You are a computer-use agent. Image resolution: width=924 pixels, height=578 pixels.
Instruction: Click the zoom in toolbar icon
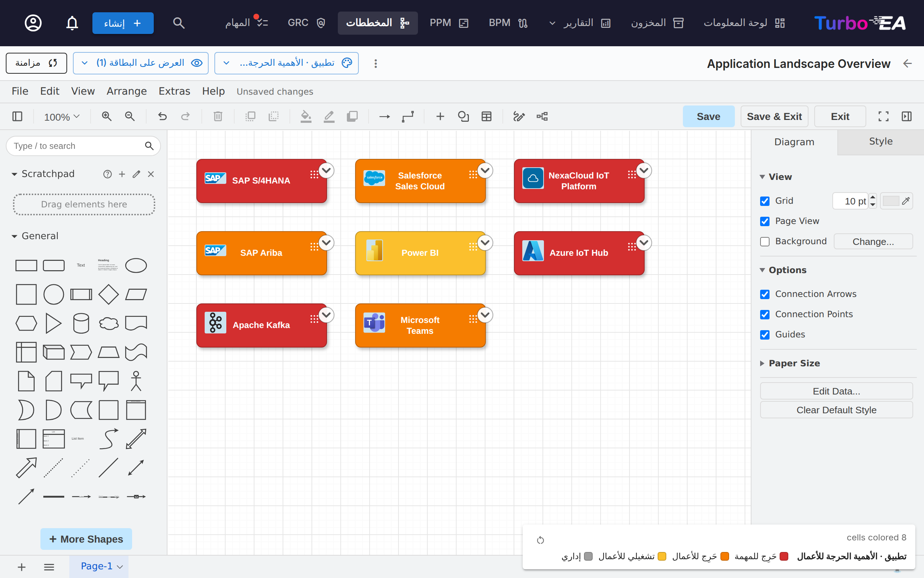point(106,116)
